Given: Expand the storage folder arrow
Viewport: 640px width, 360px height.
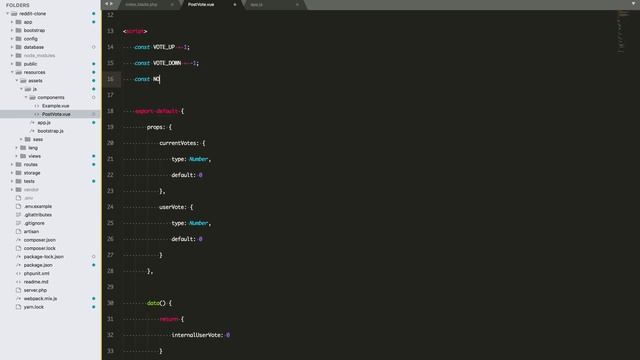Looking at the screenshot, I should click(12, 173).
